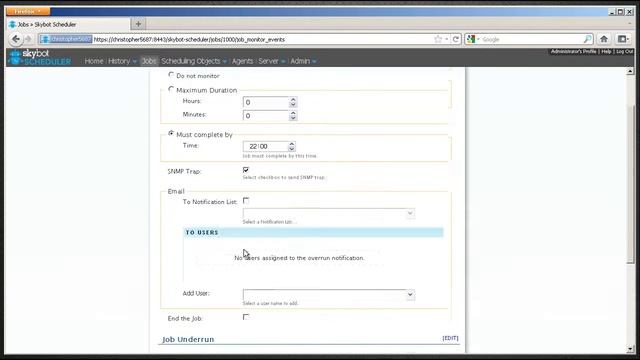This screenshot has width=640, height=360.
Task: Select the Do not monitor radio button
Action: (x=171, y=75)
